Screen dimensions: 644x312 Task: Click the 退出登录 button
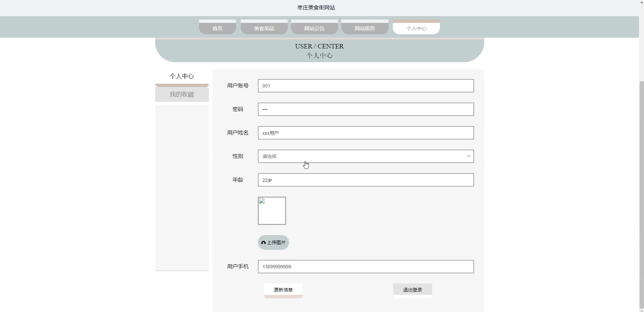(x=413, y=290)
